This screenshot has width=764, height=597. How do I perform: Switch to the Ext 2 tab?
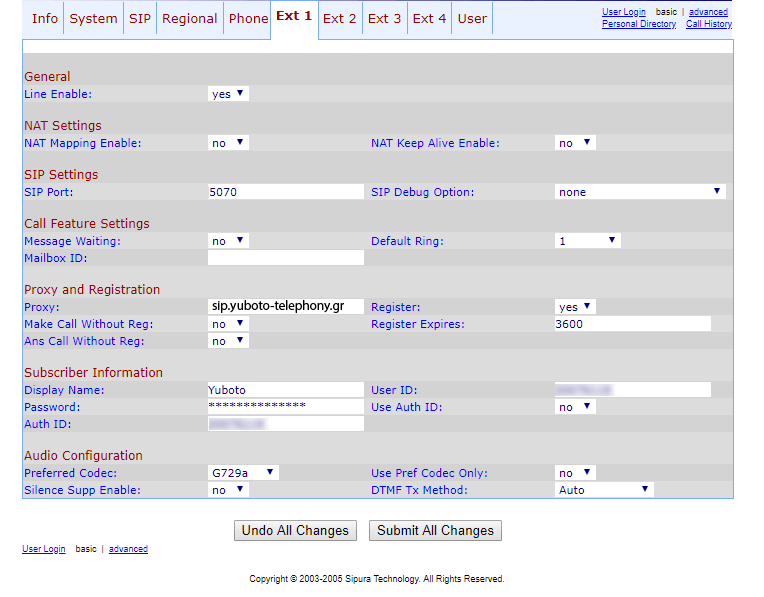(340, 19)
